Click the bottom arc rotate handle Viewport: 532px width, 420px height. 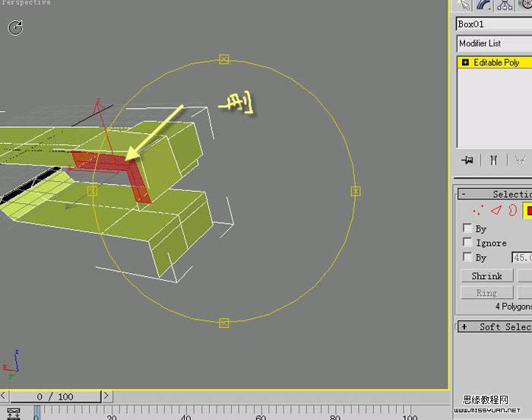coord(224,323)
